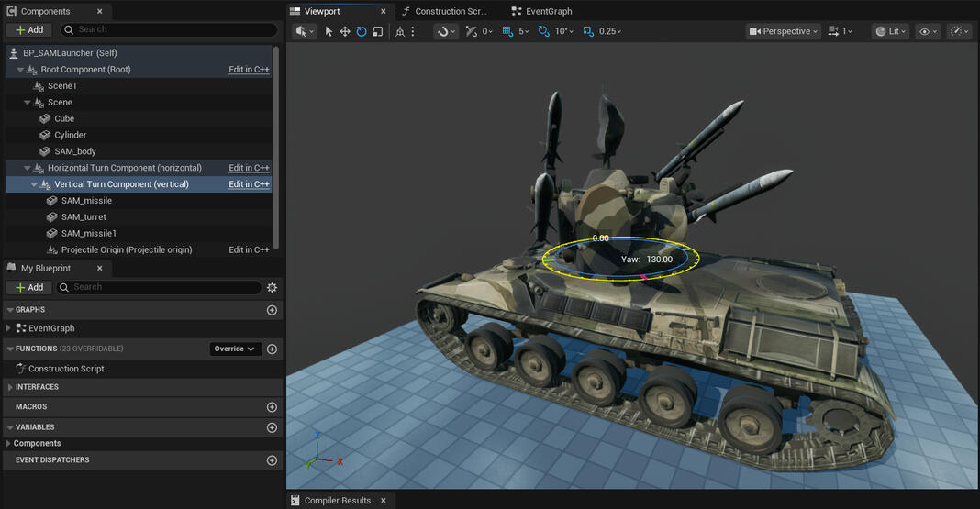
Task: Click Edit in C++ for Root Component
Action: click(249, 70)
